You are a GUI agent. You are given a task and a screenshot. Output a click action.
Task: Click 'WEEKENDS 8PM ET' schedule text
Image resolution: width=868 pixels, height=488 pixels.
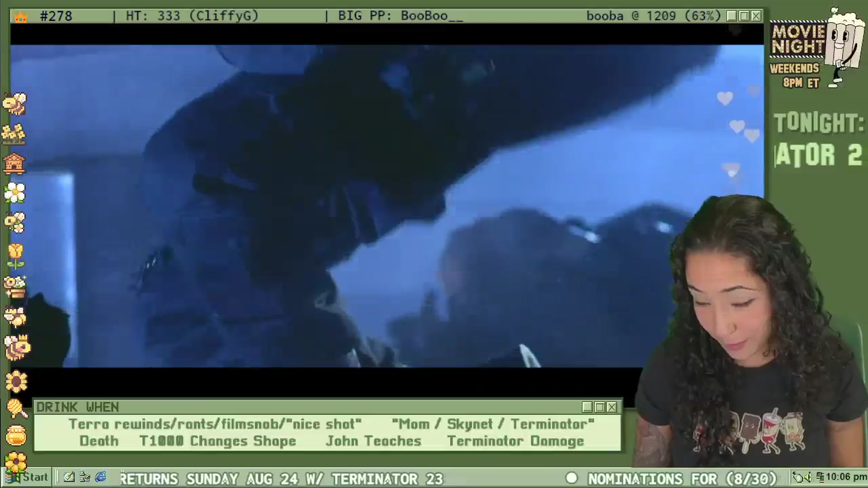pyautogui.click(x=795, y=75)
